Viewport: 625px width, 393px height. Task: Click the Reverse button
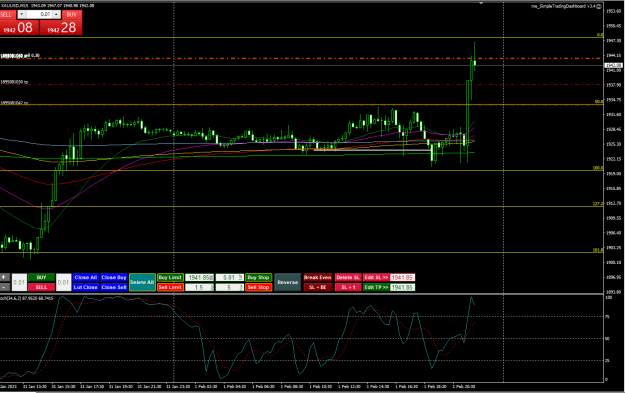point(287,282)
